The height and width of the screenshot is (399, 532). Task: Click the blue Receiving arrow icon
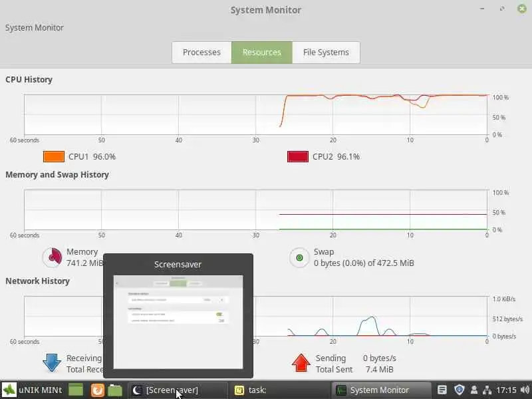[x=52, y=363]
